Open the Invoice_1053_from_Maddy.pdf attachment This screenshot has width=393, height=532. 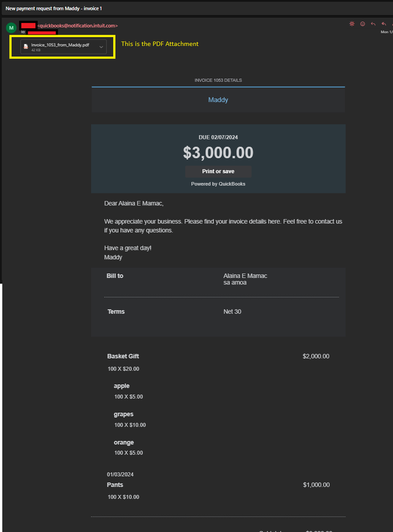pyautogui.click(x=60, y=46)
